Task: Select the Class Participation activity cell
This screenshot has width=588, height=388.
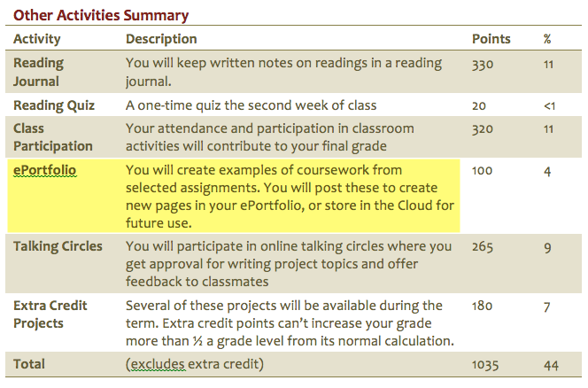Action: point(53,137)
